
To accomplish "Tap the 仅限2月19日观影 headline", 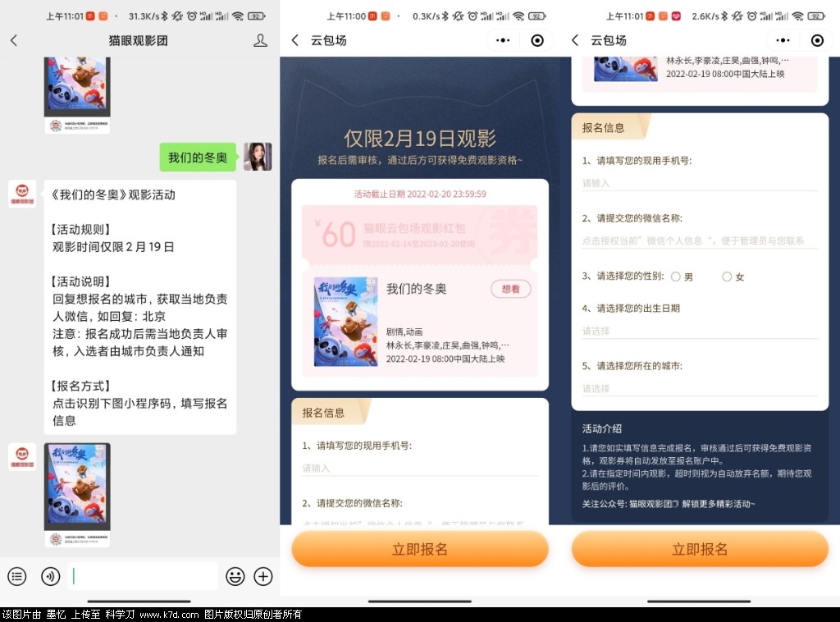I will pos(420,138).
